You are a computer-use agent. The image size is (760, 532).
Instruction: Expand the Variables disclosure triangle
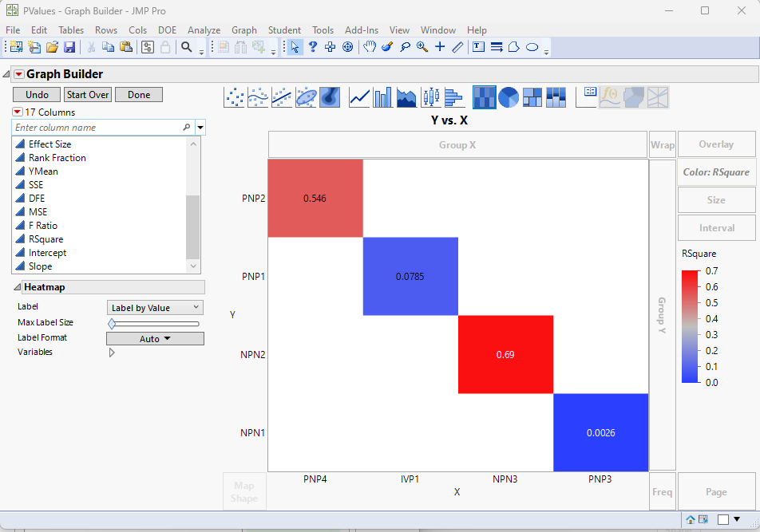point(112,353)
